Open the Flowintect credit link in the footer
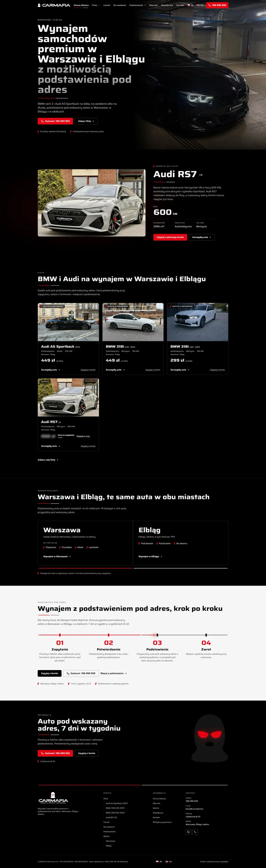The width and height of the screenshot is (266, 868). [x=224, y=862]
